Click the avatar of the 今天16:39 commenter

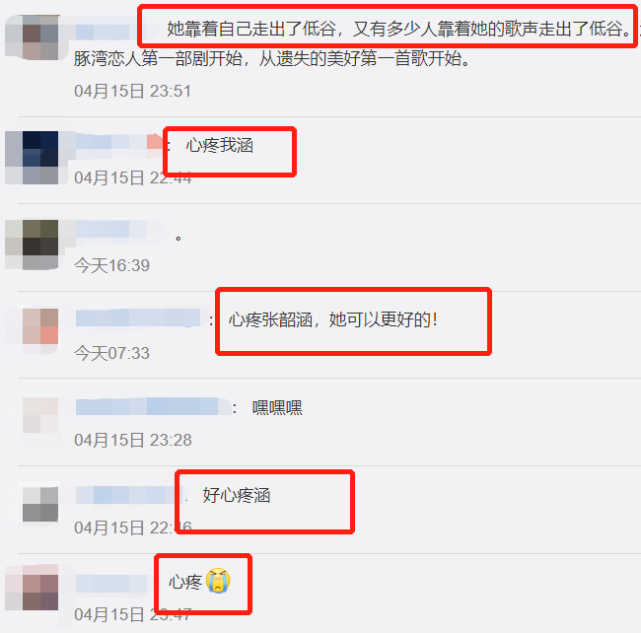point(40,245)
